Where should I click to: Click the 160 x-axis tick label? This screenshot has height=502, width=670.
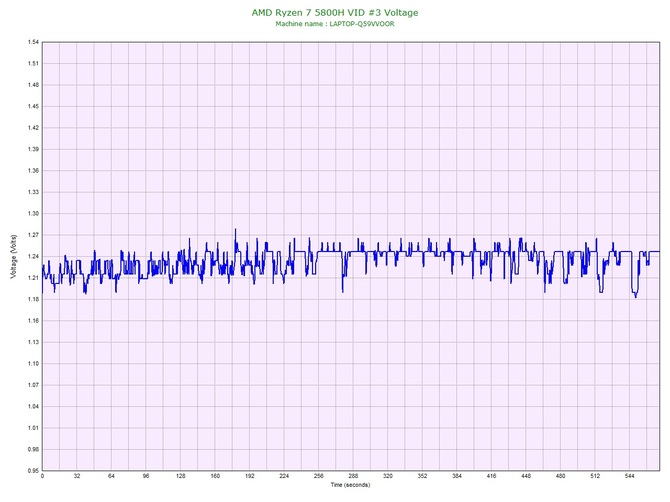215,476
